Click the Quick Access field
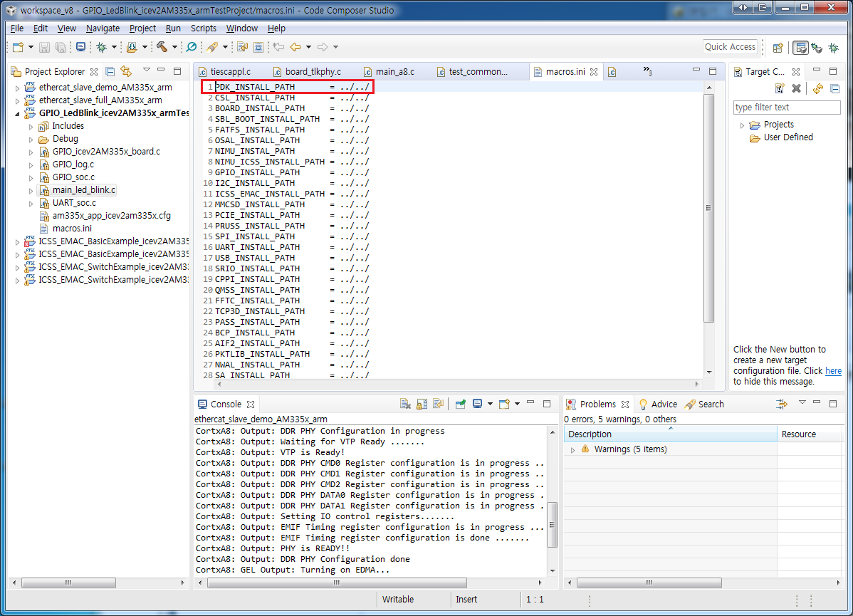Viewport: 853px width, 616px height. coord(730,47)
